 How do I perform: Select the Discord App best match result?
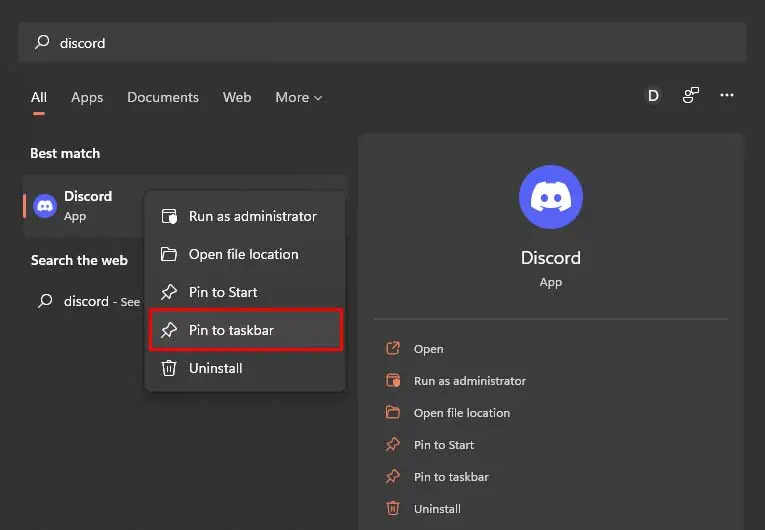84,205
